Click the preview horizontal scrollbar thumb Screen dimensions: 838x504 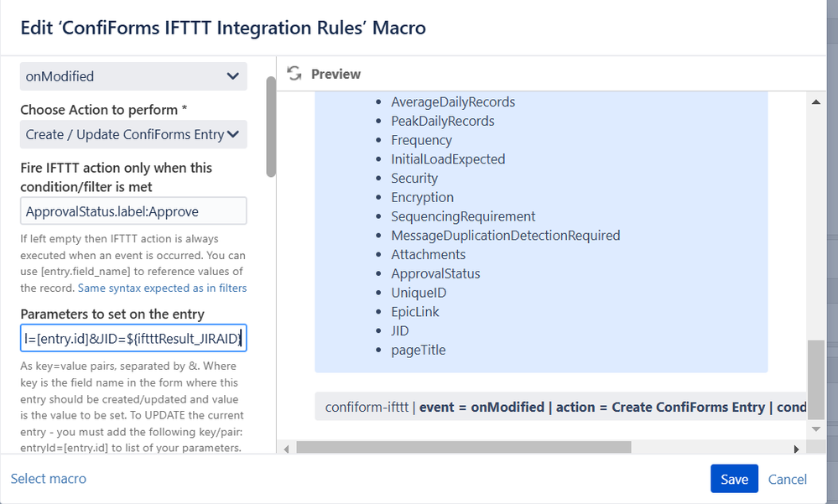click(463, 448)
